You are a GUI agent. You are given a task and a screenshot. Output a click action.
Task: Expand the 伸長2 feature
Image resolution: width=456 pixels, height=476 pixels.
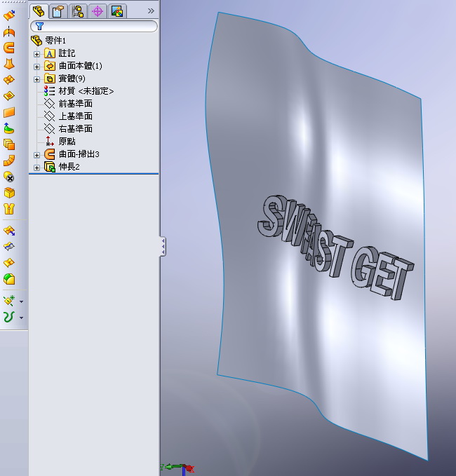pyautogui.click(x=36, y=168)
